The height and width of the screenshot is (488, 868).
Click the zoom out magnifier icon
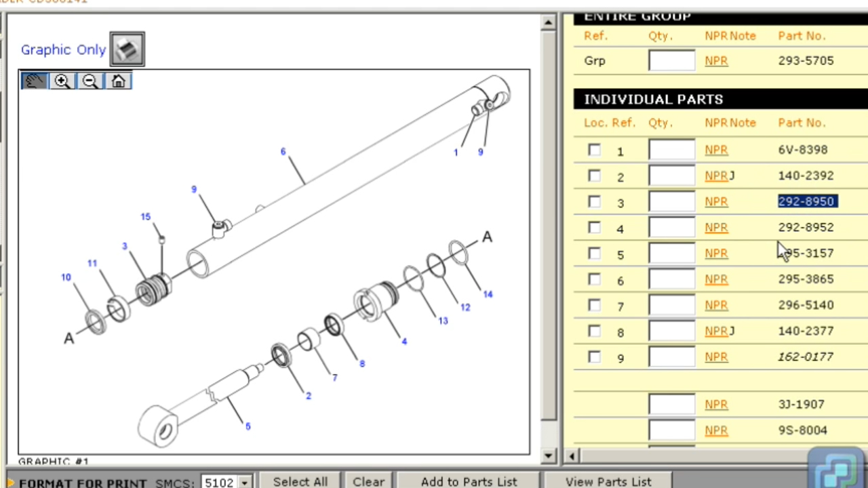90,81
